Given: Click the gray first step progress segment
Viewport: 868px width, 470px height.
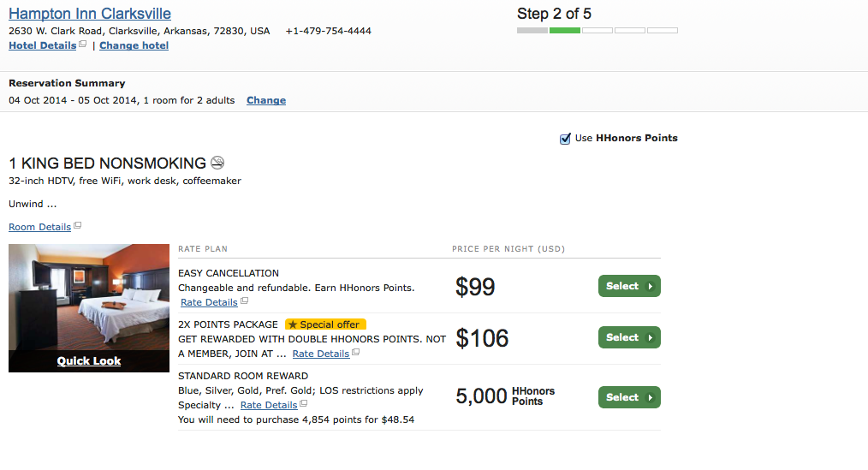Looking at the screenshot, I should click(532, 31).
